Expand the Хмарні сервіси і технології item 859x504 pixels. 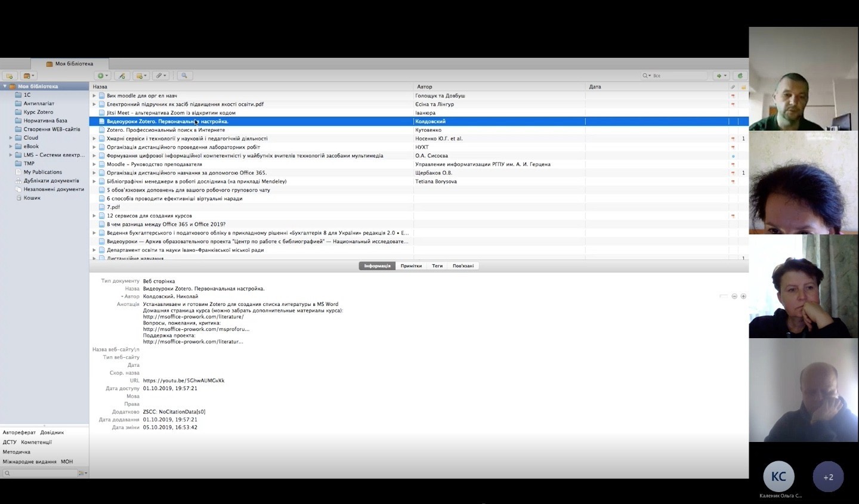[x=94, y=138]
